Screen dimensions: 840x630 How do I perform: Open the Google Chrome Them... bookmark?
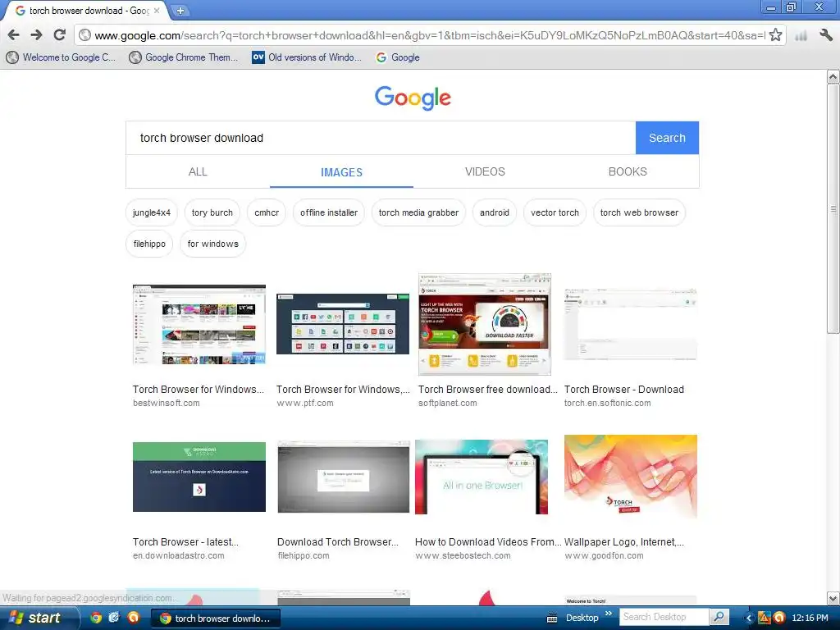(184, 57)
